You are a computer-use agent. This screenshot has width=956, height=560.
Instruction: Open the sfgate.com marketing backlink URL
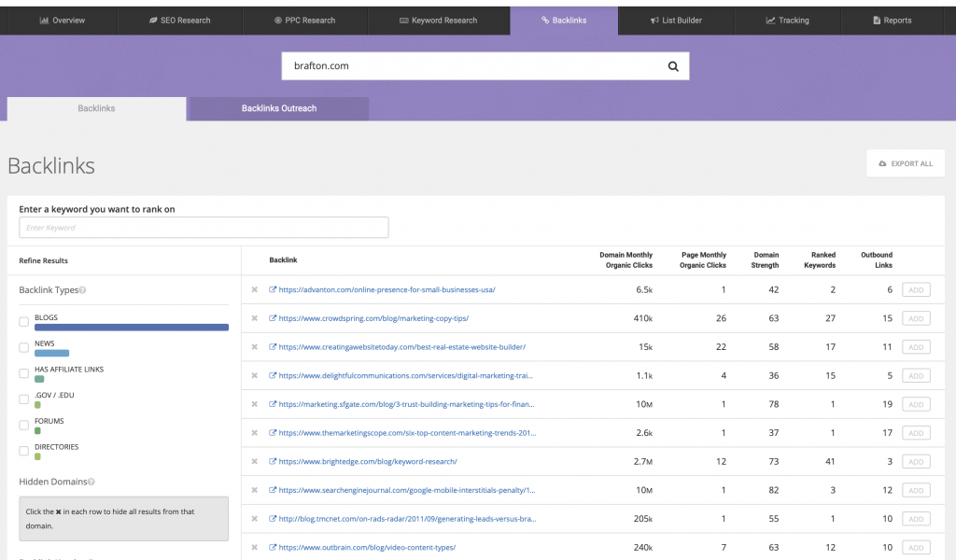[407, 405]
